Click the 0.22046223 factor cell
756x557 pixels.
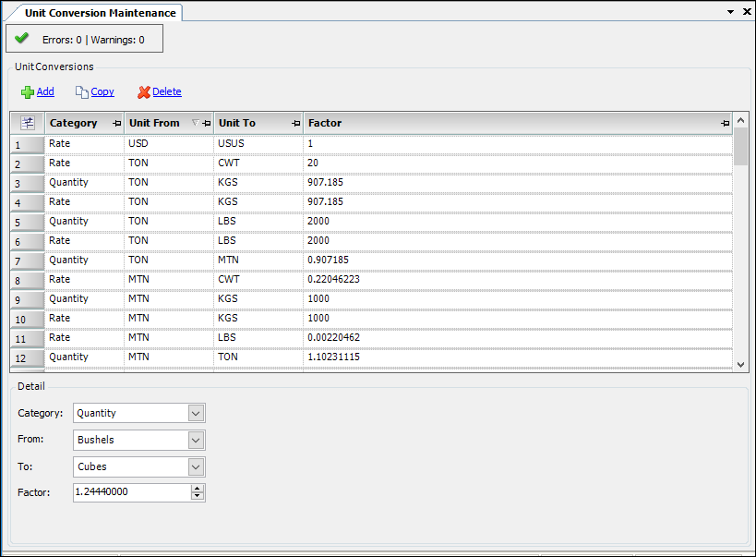pos(518,280)
